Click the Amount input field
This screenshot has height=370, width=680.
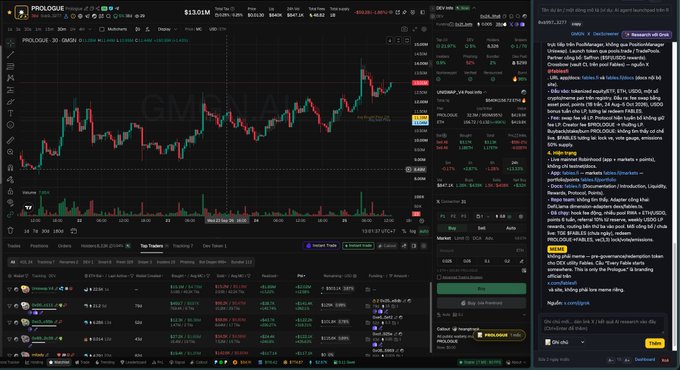point(481,250)
